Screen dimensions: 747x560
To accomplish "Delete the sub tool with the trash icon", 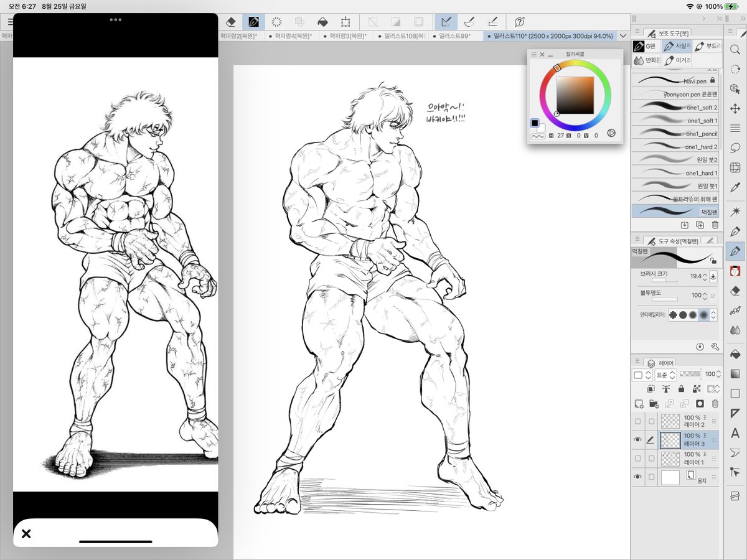I will [715, 225].
